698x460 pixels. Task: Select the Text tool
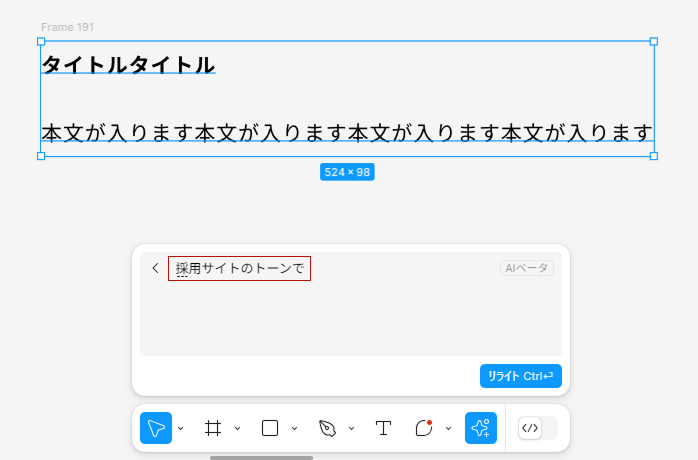click(x=383, y=428)
